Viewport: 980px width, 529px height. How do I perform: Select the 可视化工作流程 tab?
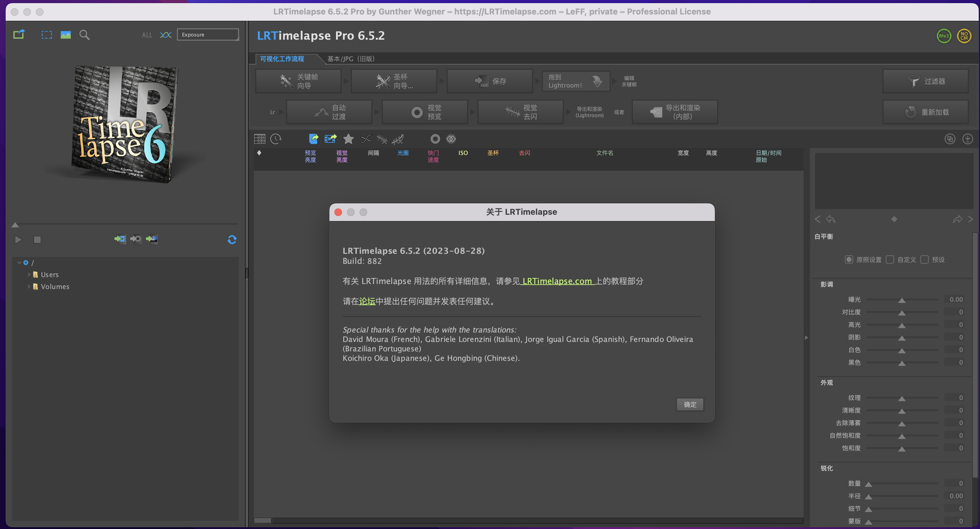(282, 59)
